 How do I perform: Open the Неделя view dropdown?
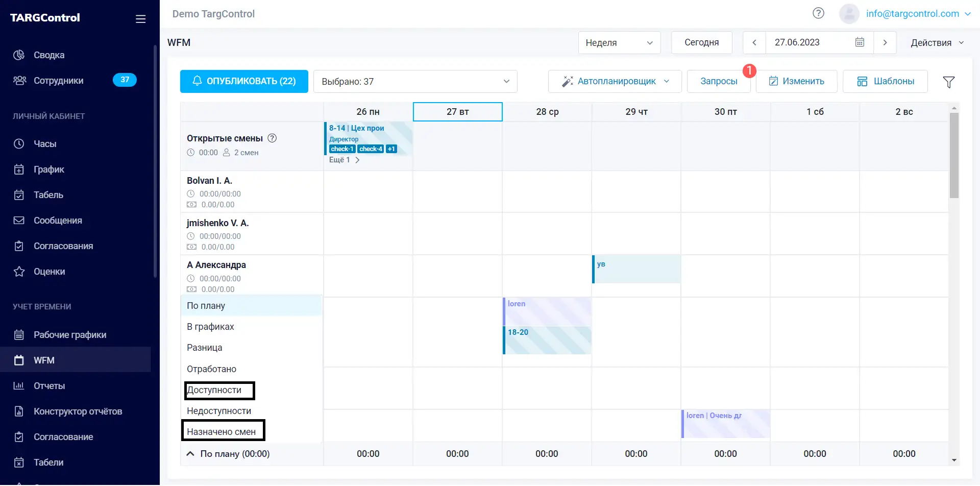[x=619, y=42]
